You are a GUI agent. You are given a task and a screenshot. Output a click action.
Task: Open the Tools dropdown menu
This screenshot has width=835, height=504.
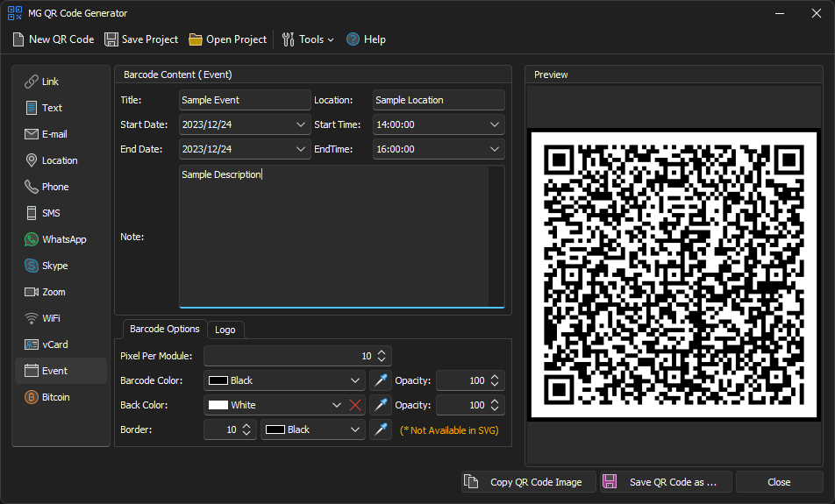click(308, 39)
